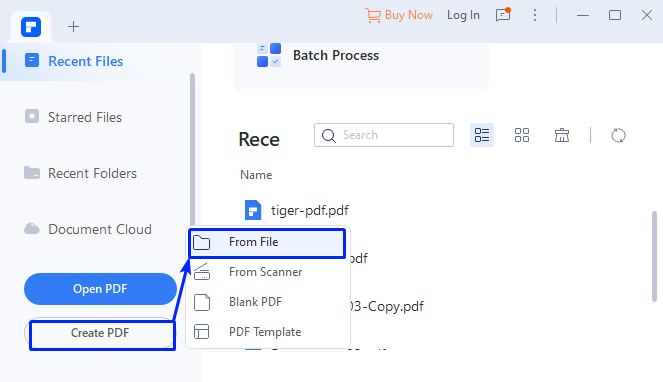This screenshot has width=663, height=382.
Task: Click the Buy Now link
Action: pos(399,15)
